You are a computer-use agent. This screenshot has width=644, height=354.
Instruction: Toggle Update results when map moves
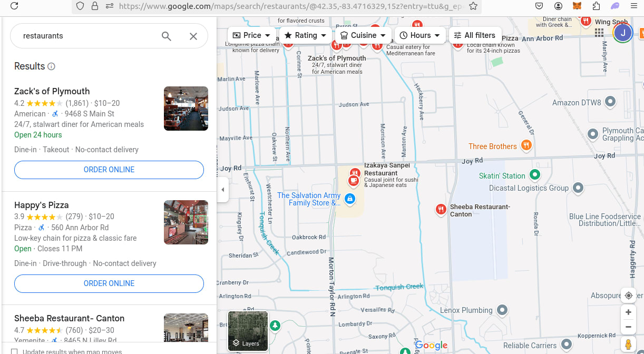click(14, 351)
